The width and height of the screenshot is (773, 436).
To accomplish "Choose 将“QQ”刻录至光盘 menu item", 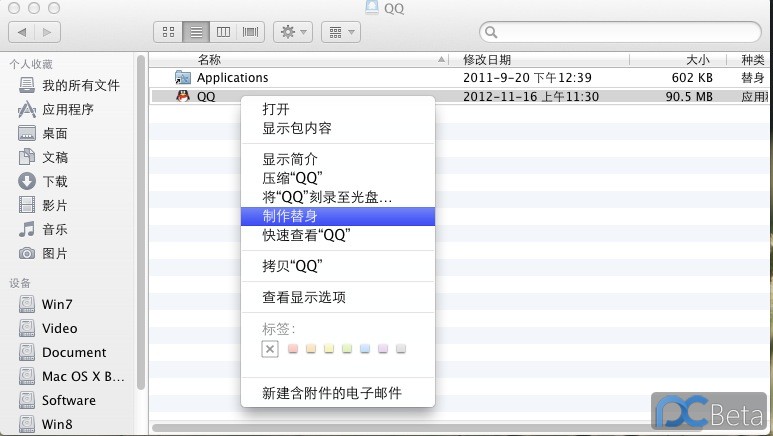I will (x=338, y=197).
